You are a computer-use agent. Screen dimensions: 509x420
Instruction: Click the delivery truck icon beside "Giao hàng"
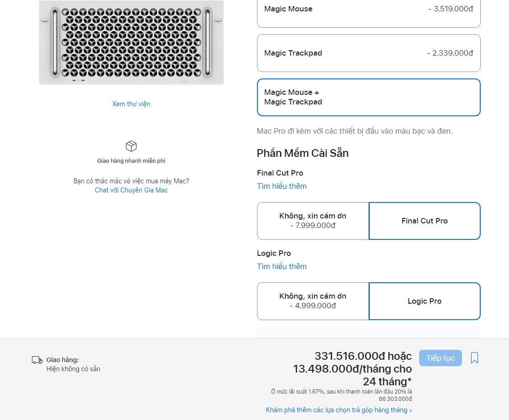click(x=37, y=360)
